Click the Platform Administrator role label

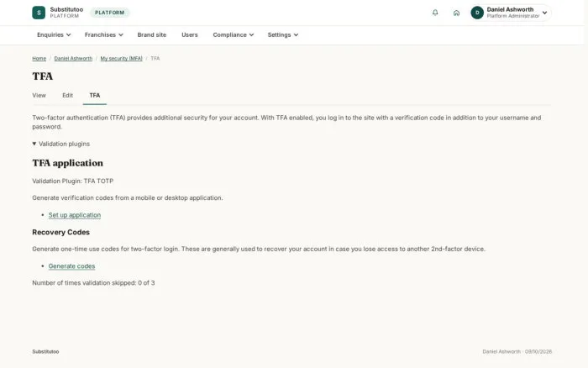pos(513,16)
